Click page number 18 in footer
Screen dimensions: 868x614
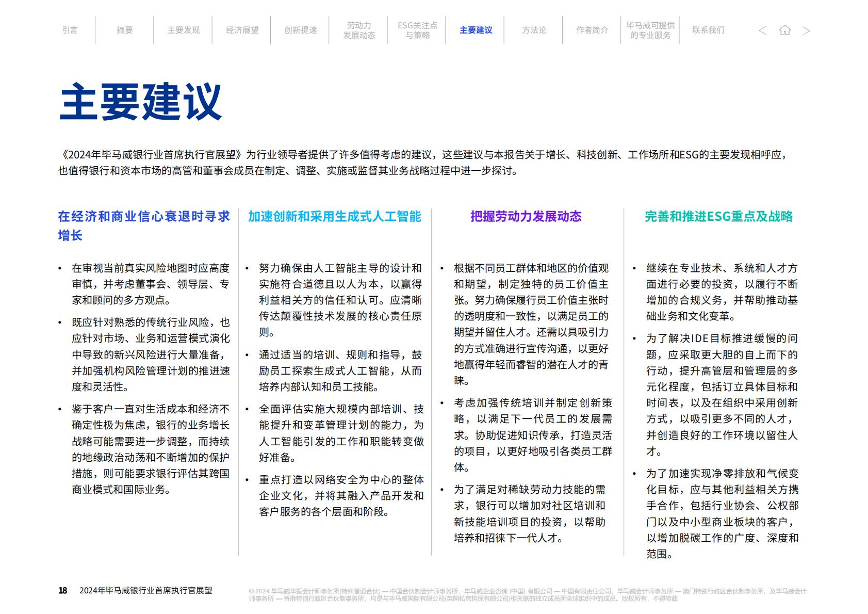pyautogui.click(x=63, y=590)
